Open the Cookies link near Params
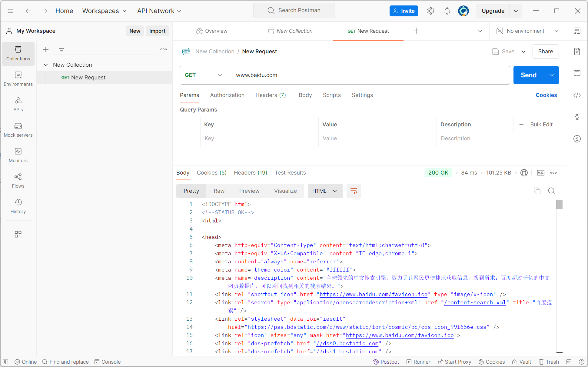 (x=546, y=95)
